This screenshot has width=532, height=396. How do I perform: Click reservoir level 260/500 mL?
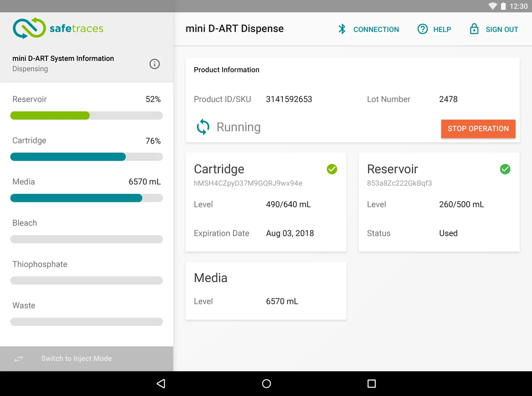coord(462,204)
